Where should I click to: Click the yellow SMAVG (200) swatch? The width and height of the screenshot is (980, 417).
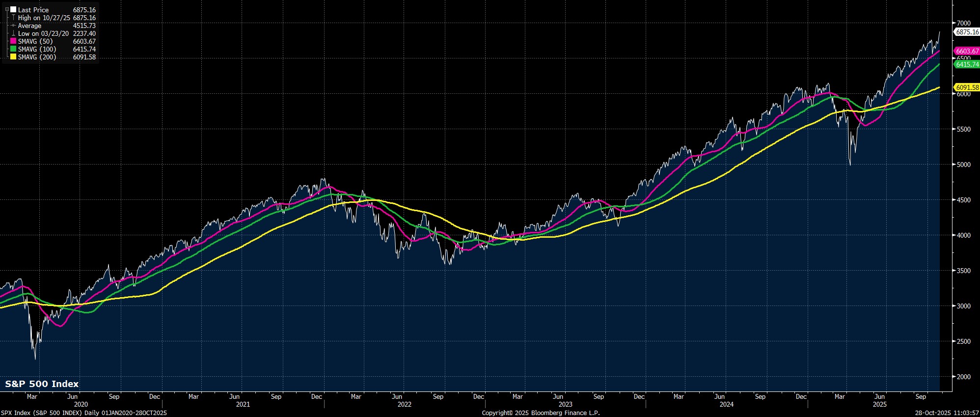click(x=13, y=57)
